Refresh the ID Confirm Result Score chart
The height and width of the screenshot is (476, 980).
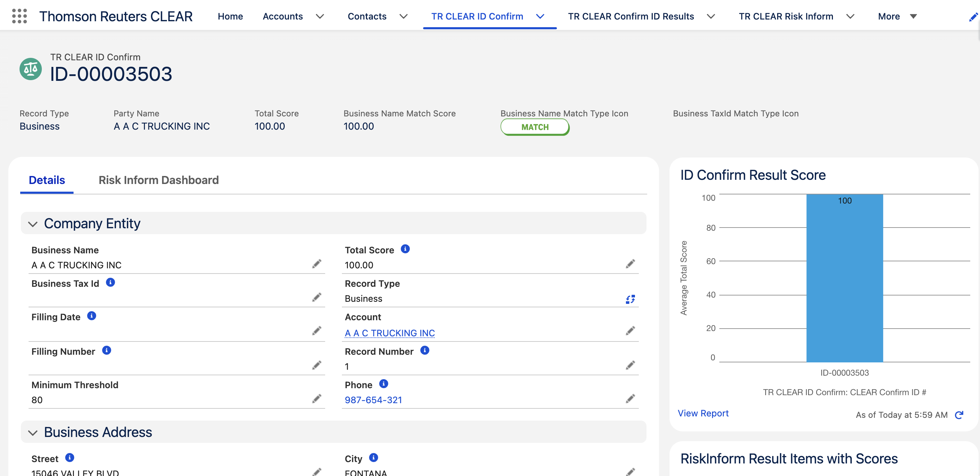click(959, 415)
